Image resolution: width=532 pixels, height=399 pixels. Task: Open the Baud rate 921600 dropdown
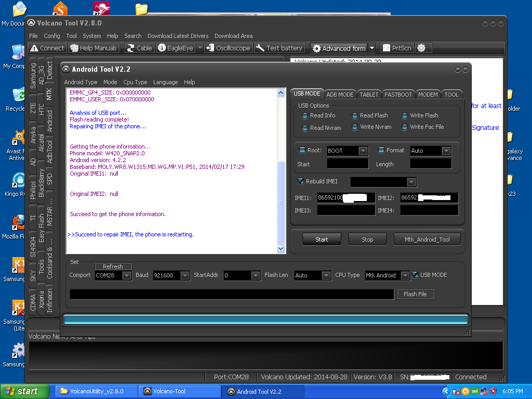[x=185, y=276]
